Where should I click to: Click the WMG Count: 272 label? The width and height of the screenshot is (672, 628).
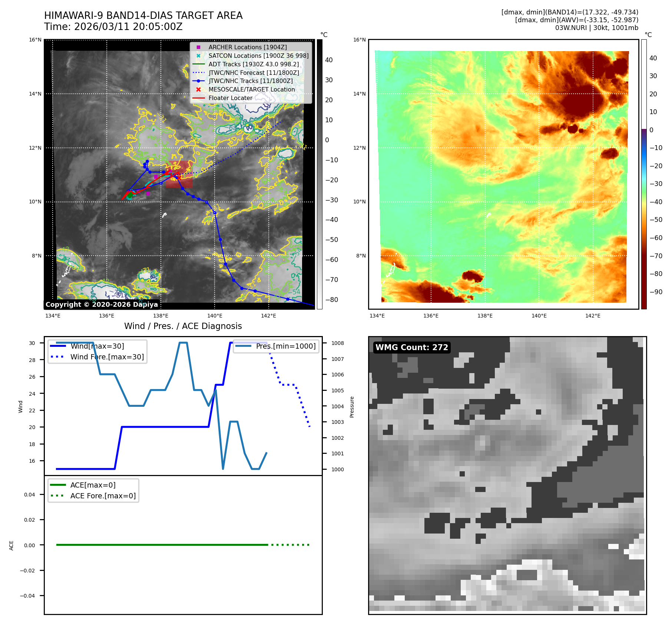coord(411,347)
